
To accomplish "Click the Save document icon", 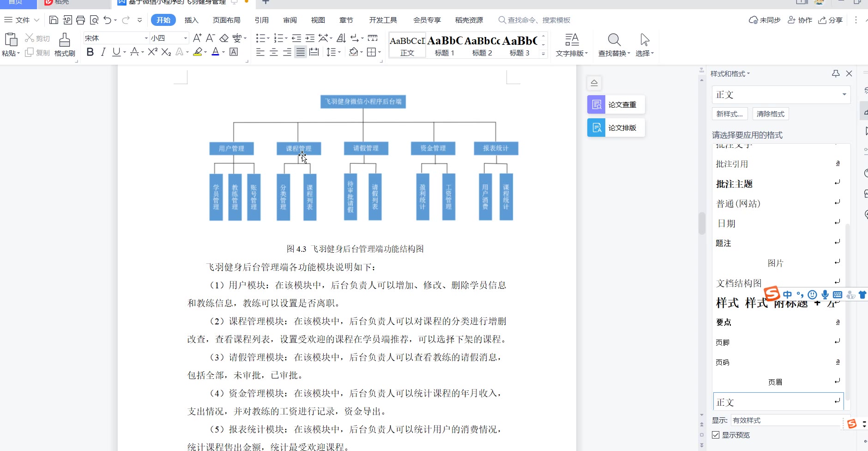I will point(54,20).
